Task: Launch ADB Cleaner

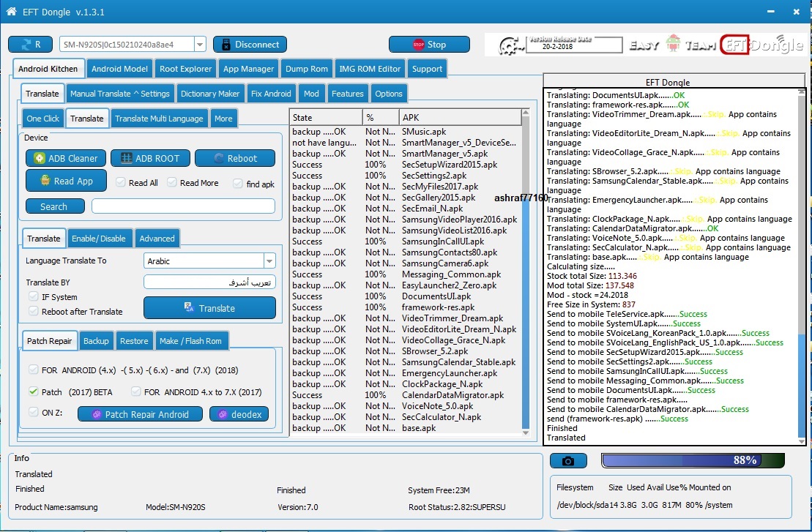Action: 66,158
